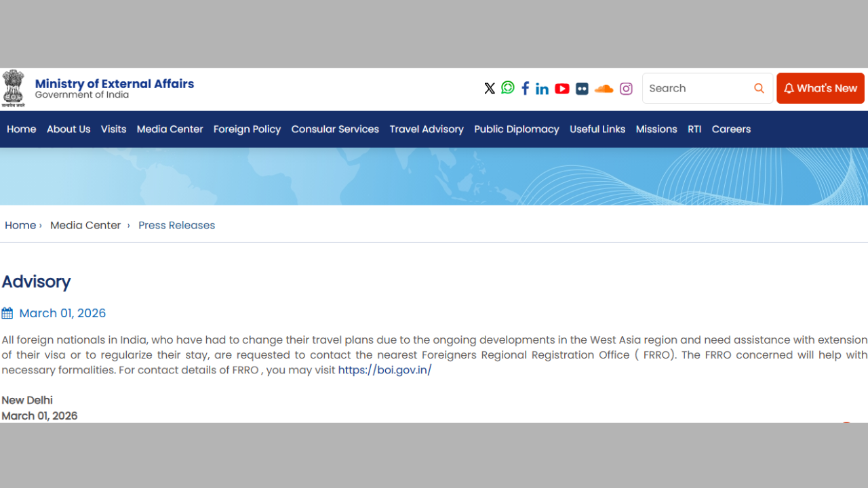Image resolution: width=868 pixels, height=488 pixels.
Task: Open the SoundCloud icon
Action: [x=604, y=89]
